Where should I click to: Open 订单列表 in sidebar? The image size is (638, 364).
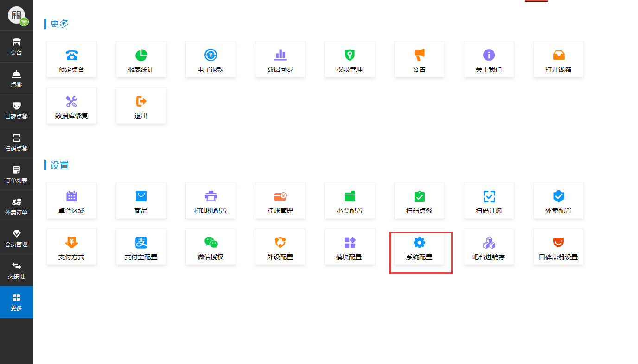click(x=17, y=174)
